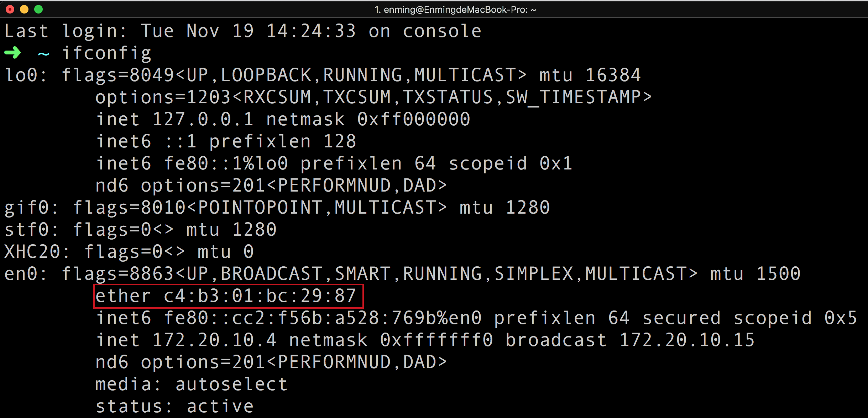The width and height of the screenshot is (868, 418).
Task: Click the terminal window title text
Action: 455,10
